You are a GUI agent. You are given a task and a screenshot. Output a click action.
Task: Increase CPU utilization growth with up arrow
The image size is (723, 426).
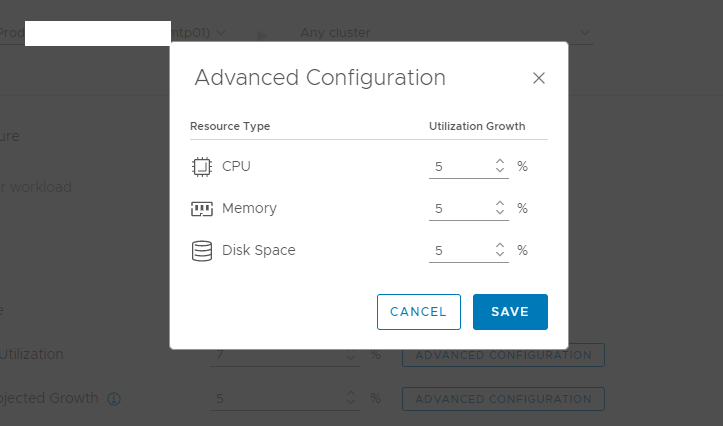[500, 161]
